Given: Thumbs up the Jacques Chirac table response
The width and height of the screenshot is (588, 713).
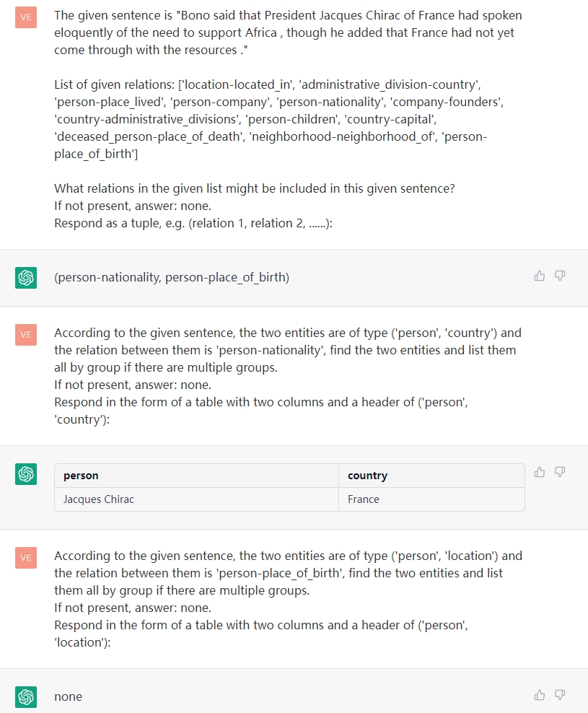Looking at the screenshot, I should [540, 472].
